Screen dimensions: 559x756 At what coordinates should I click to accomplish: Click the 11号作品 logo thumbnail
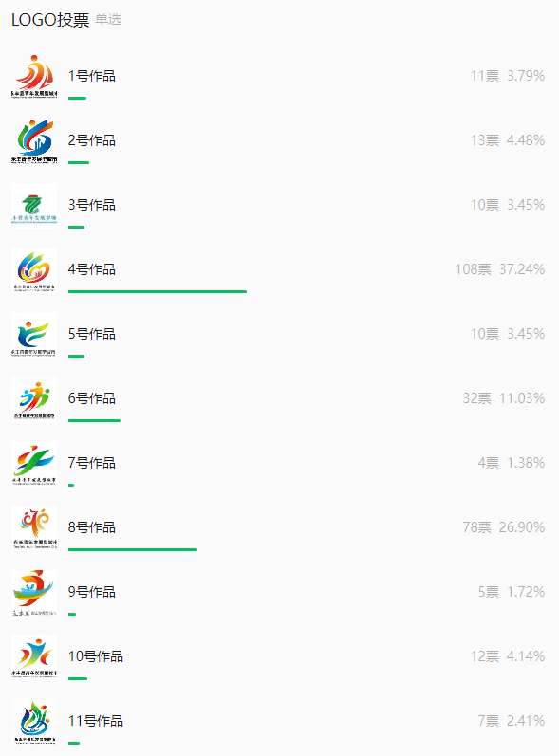(x=34, y=723)
